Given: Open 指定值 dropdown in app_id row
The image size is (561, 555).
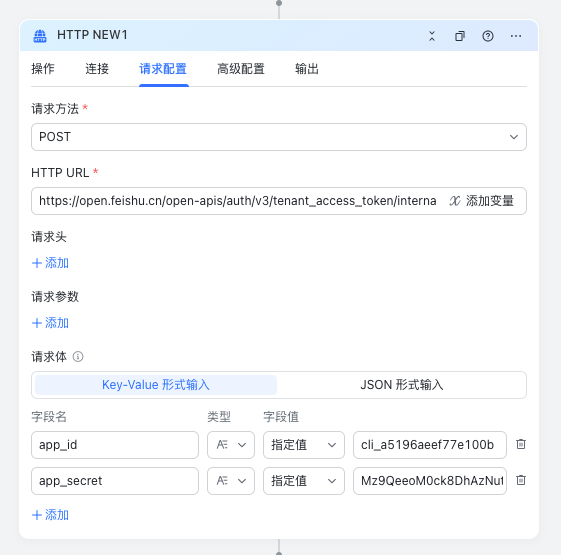Looking at the screenshot, I should (304, 445).
